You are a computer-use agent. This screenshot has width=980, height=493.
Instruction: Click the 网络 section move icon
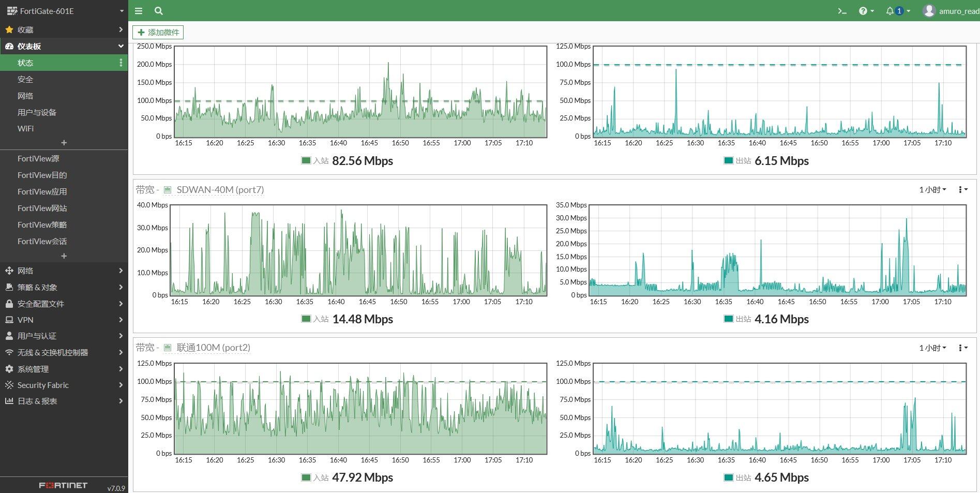pos(9,271)
